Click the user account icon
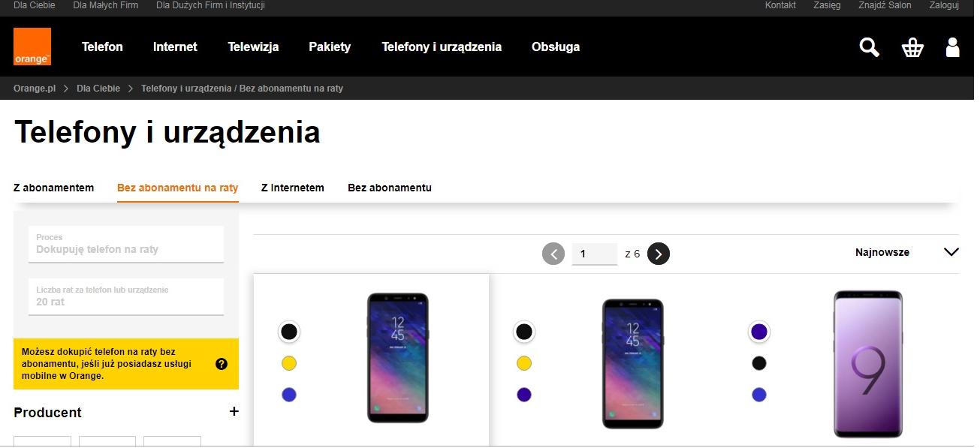The image size is (980, 448). 952,47
